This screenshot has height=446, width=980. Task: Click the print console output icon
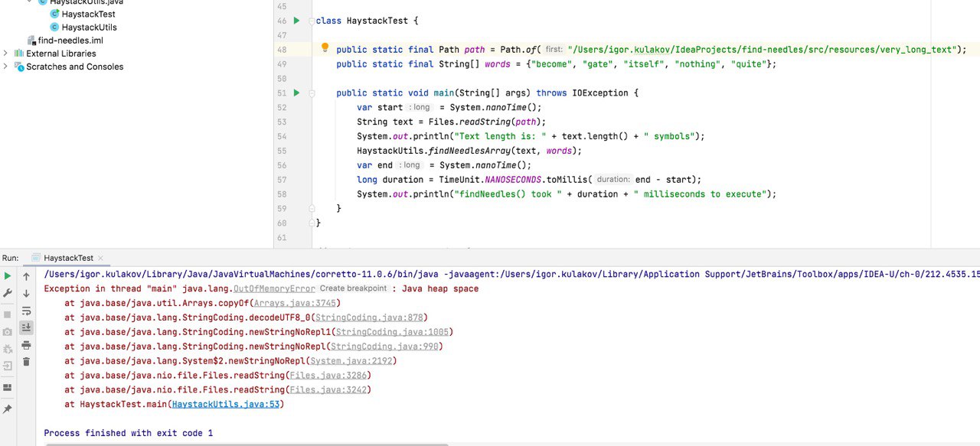(x=26, y=345)
